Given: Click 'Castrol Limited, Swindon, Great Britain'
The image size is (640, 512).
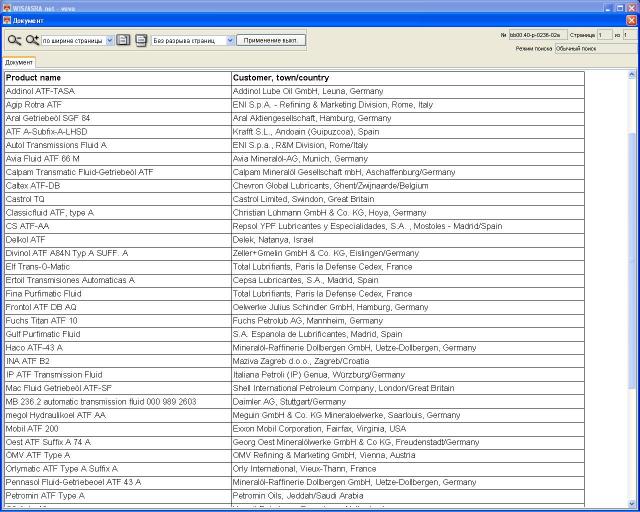Looking at the screenshot, I should click(408, 199).
